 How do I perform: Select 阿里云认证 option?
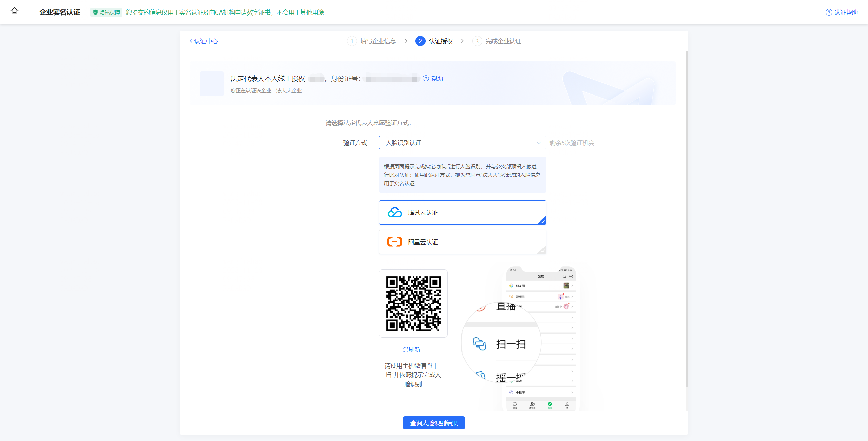tap(462, 242)
